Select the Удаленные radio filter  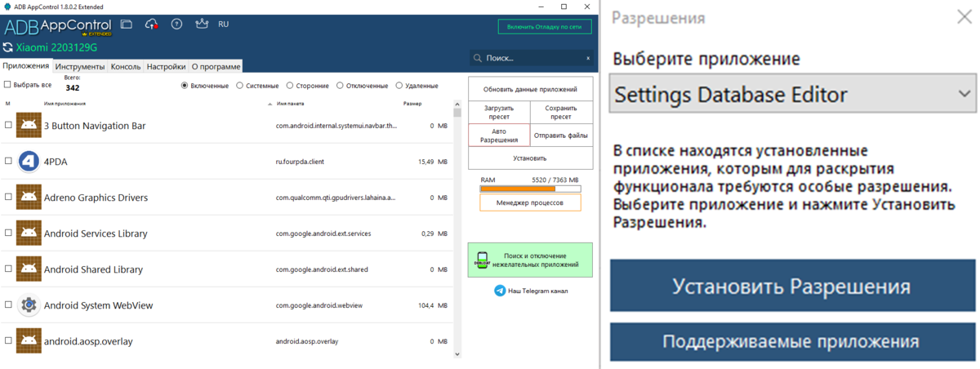click(x=399, y=86)
